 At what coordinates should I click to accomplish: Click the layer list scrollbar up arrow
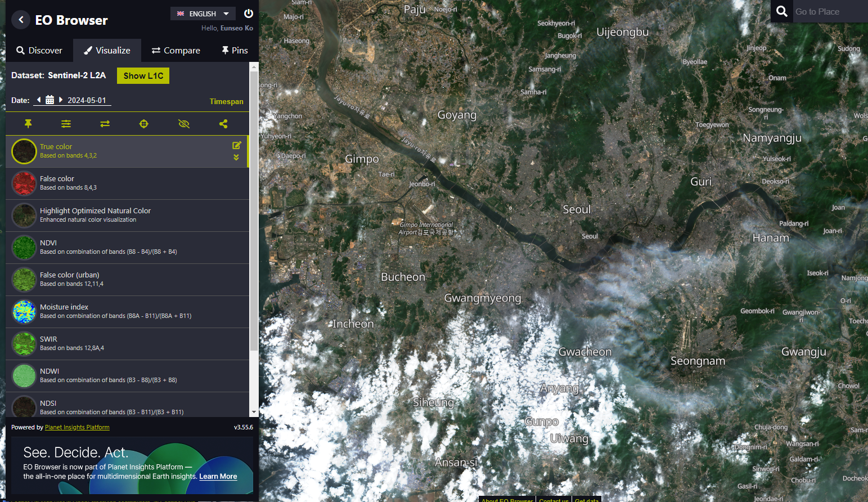click(254, 66)
